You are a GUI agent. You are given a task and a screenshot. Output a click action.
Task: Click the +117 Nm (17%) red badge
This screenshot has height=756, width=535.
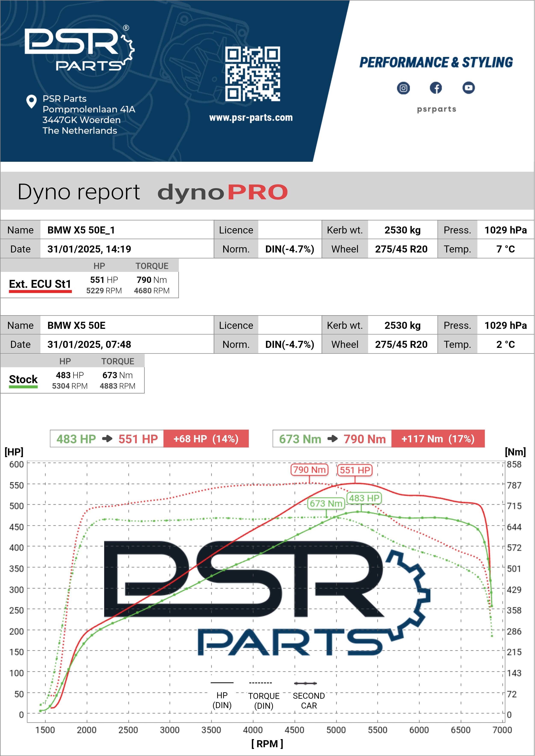pyautogui.click(x=438, y=439)
